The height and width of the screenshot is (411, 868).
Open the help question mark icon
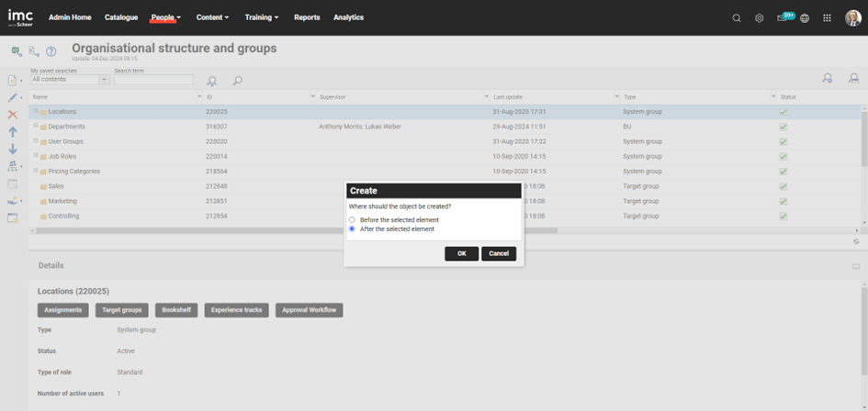[51, 52]
